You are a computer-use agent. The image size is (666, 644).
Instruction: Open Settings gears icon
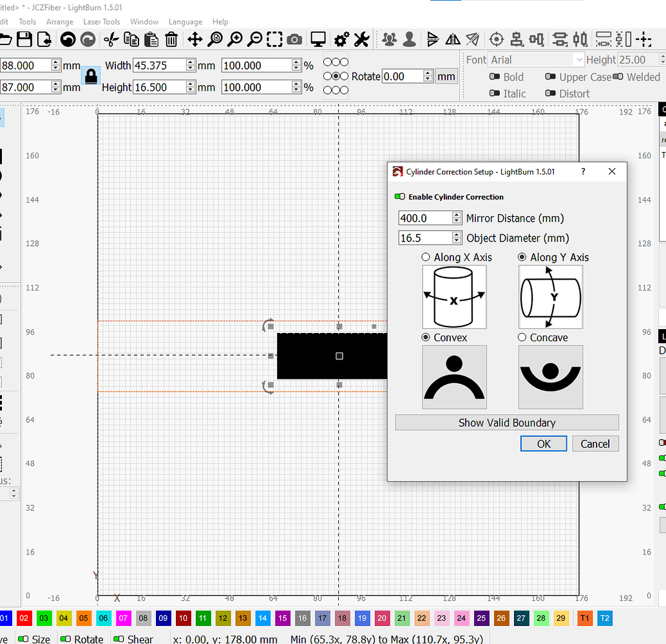341,39
